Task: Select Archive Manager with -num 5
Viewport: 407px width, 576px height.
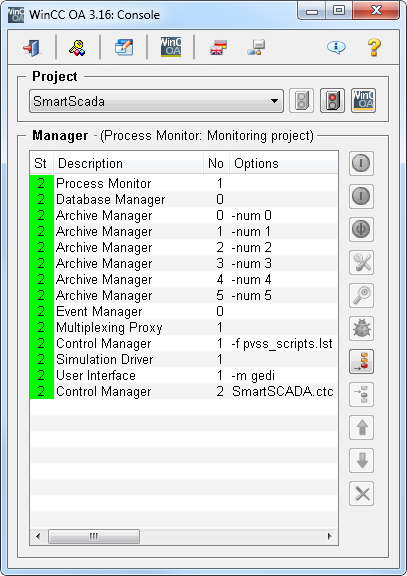Action: pyautogui.click(x=184, y=295)
